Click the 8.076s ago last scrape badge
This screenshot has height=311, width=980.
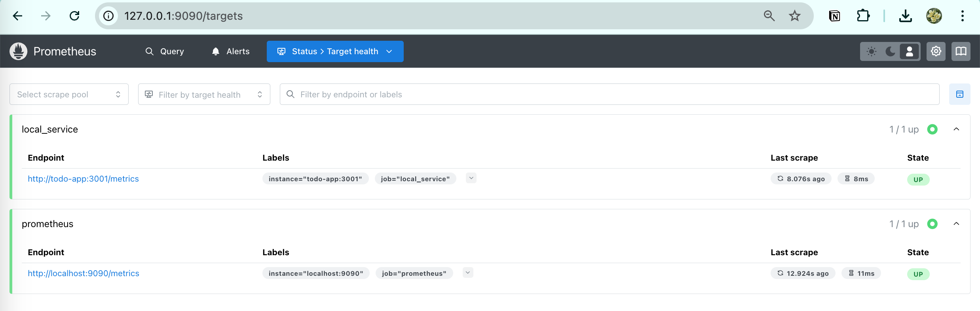point(801,179)
